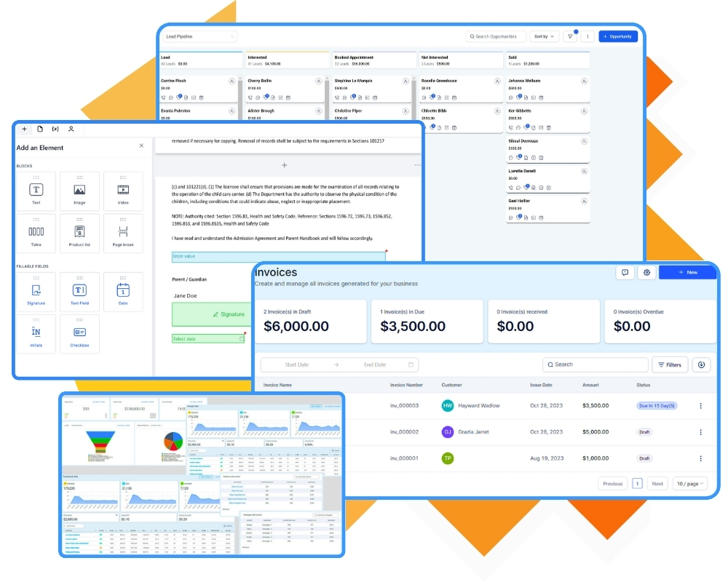Click the add Opportunity button
Screen dimensions: 728x582
click(x=618, y=36)
